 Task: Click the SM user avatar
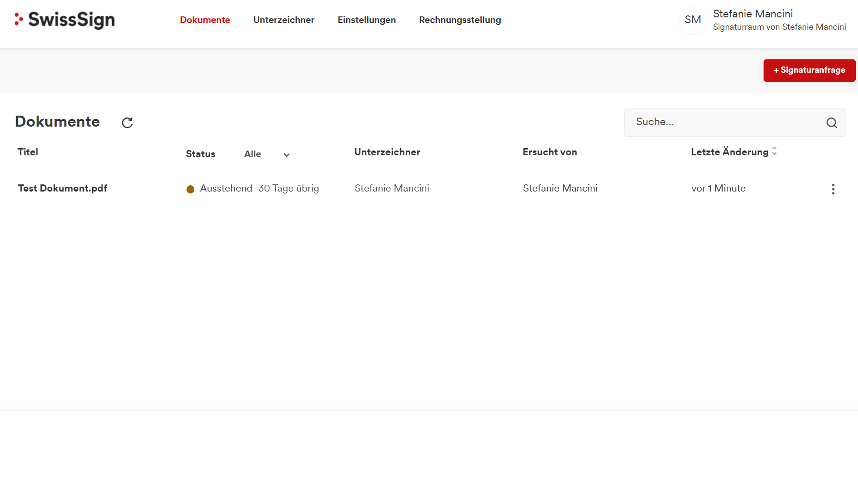(x=693, y=20)
